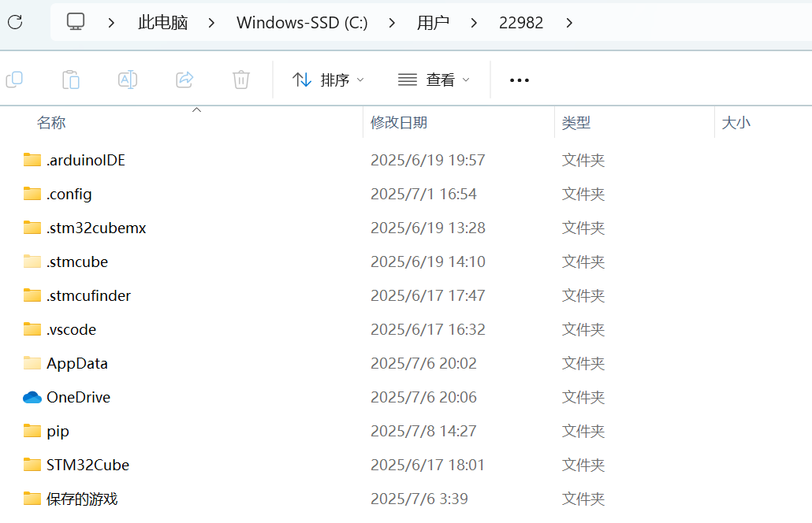Screen dimensions: 812x523
Task: Click date 2025/7/6 20:06
Action: (423, 397)
